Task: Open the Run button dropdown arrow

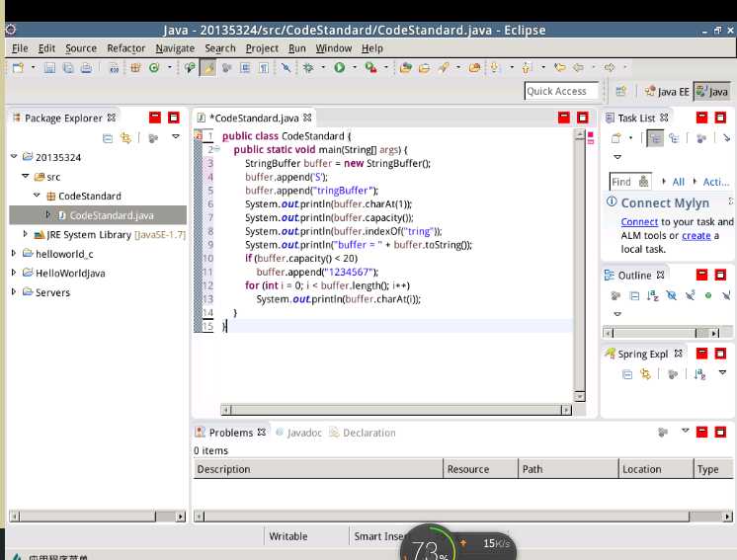Action: pyautogui.click(x=355, y=67)
